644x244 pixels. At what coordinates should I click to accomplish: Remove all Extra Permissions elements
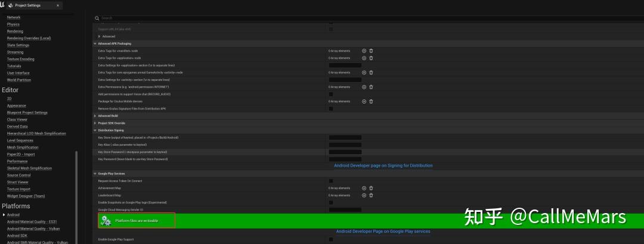(x=371, y=87)
